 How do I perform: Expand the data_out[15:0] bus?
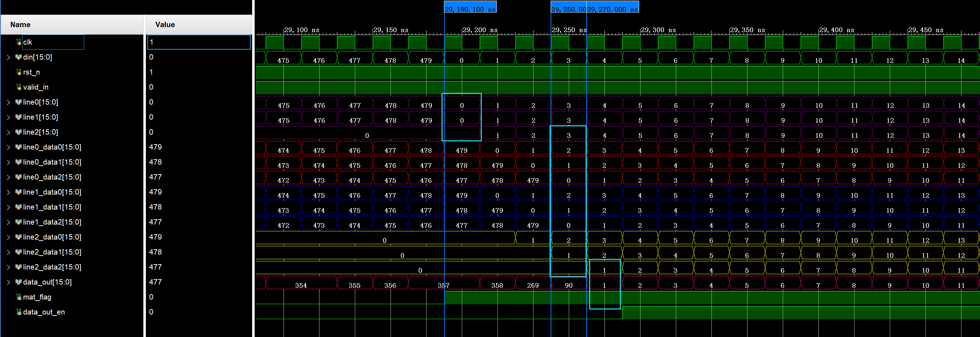8,282
